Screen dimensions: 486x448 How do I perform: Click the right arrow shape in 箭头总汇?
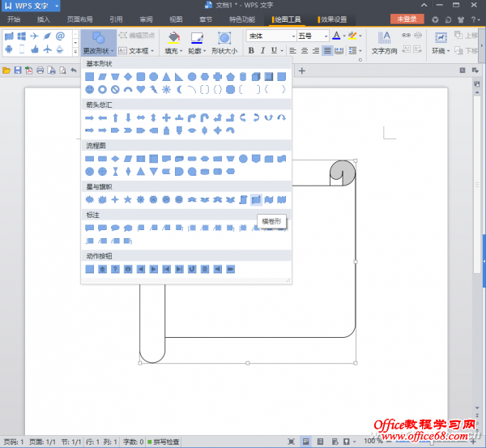point(89,117)
